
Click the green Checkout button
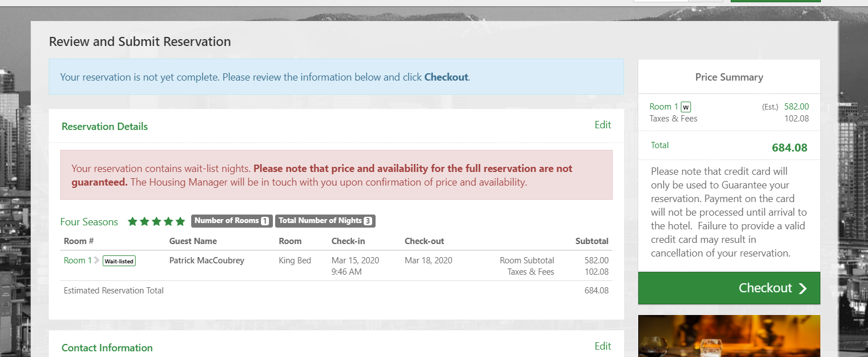click(729, 288)
